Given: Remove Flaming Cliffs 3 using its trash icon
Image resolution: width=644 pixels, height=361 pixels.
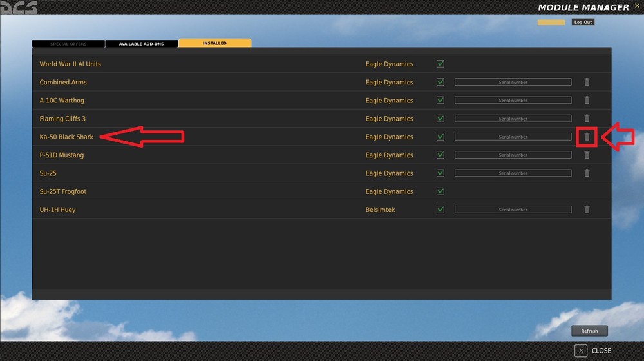Looking at the screenshot, I should (587, 118).
